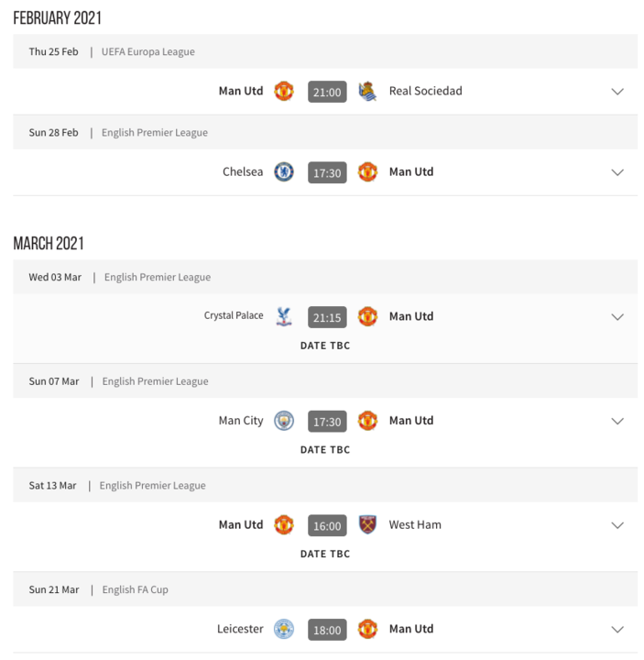
Task: Expand the Chelsea vs Man Utd fixture
Action: (x=617, y=172)
